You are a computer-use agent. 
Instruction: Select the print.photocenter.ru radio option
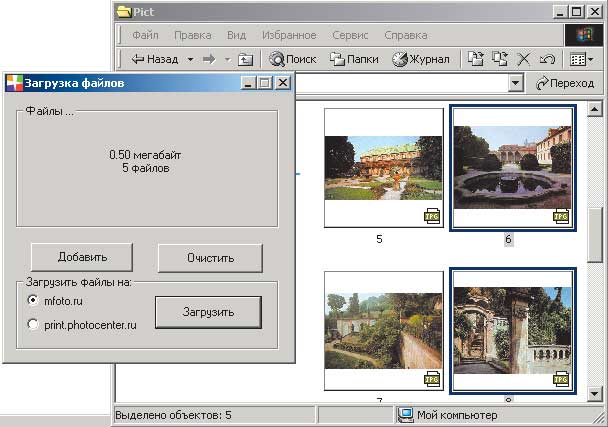tap(34, 324)
